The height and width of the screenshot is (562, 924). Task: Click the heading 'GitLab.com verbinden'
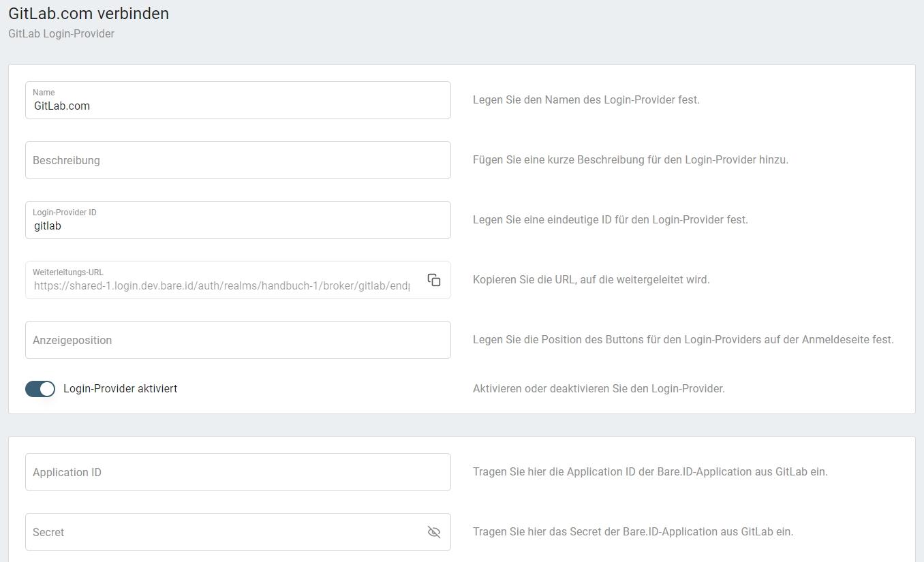point(89,14)
